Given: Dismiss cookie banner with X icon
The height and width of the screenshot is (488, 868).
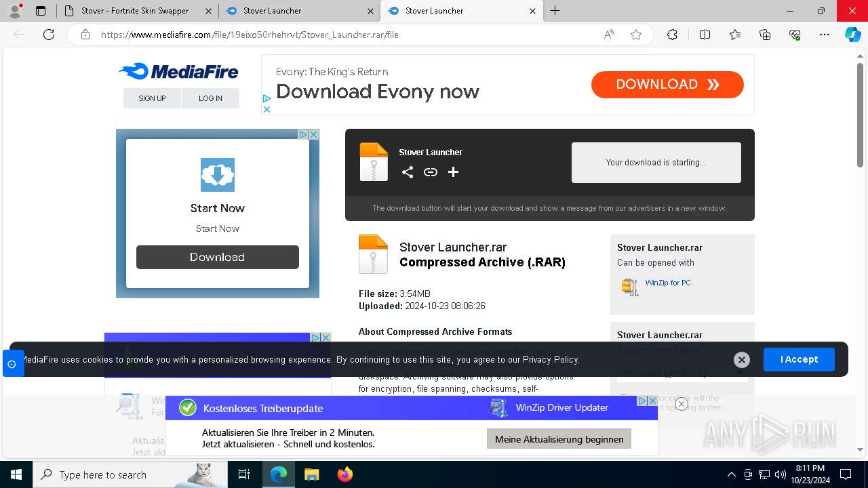Looking at the screenshot, I should [x=742, y=360].
